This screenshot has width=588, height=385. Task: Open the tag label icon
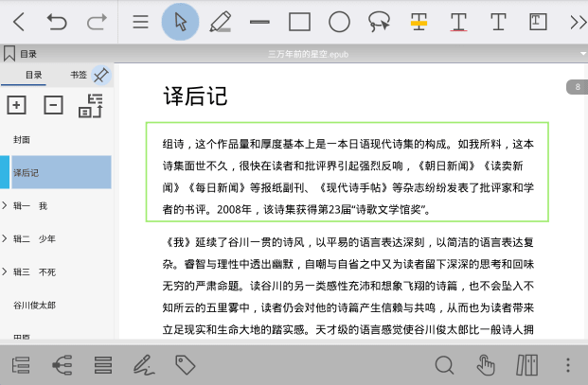point(186,365)
